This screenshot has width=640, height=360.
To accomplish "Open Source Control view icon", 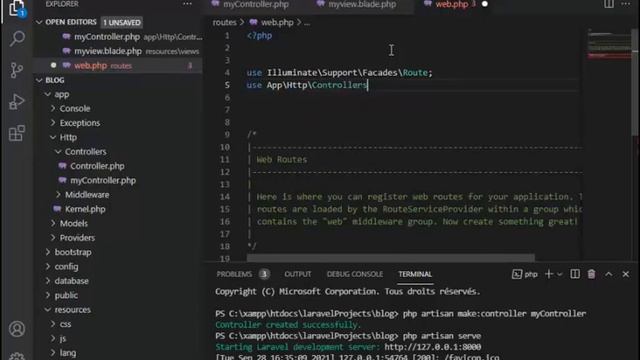I will (x=17, y=70).
